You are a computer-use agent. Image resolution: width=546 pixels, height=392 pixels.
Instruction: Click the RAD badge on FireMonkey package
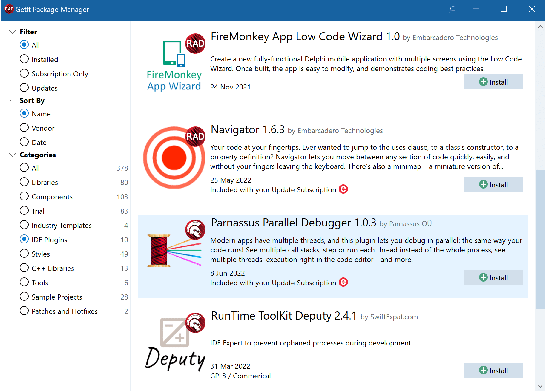coord(195,44)
